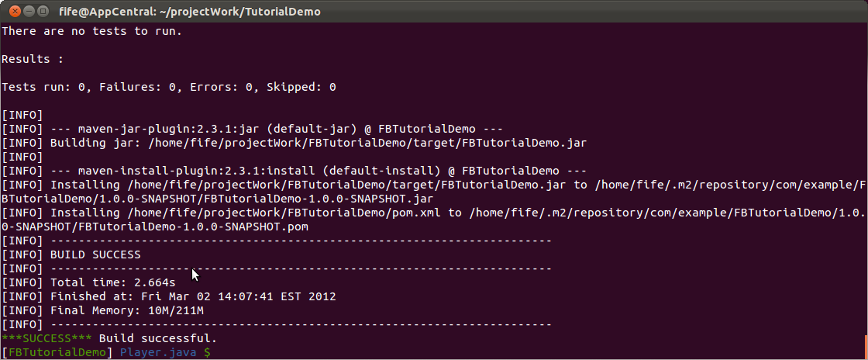Click the orange scrollbar thumb at right edge
The image size is (868, 360).
pos(866,347)
